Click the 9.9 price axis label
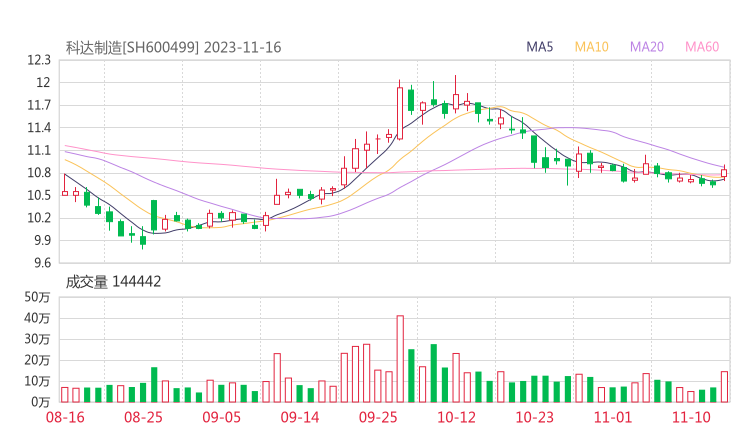The width and height of the screenshot is (740, 440). point(42,240)
